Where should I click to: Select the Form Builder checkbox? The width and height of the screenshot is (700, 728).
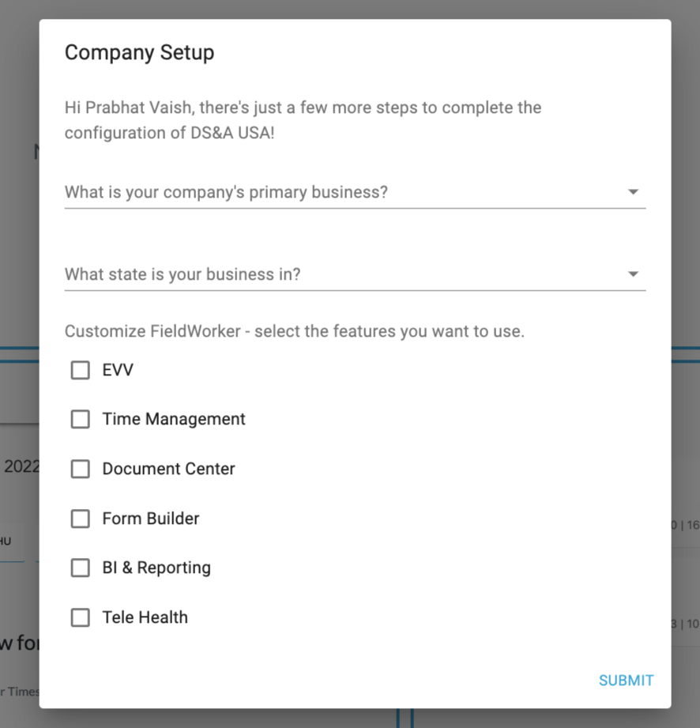(x=81, y=519)
